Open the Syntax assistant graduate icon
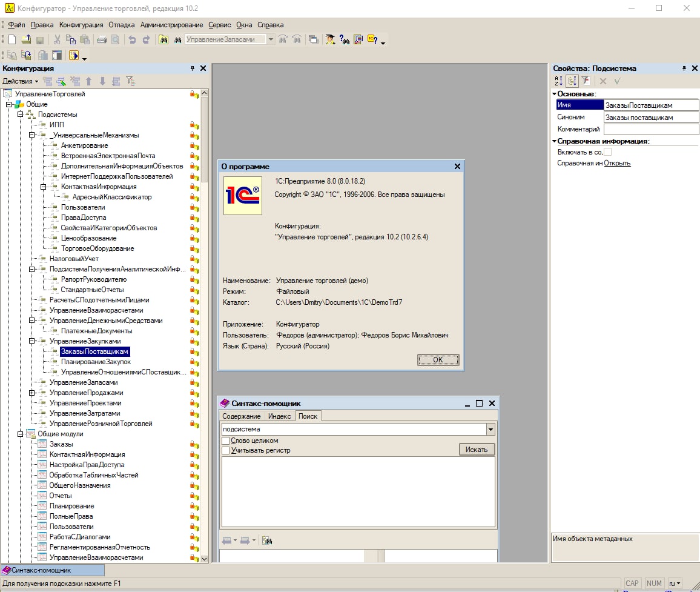The image size is (700, 592). pos(330,40)
